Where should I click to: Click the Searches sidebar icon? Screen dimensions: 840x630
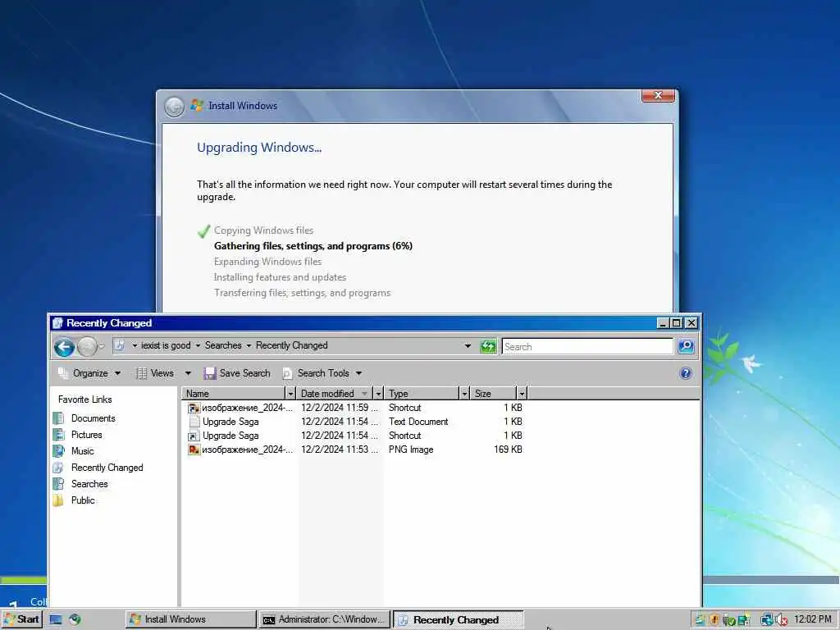(x=59, y=484)
